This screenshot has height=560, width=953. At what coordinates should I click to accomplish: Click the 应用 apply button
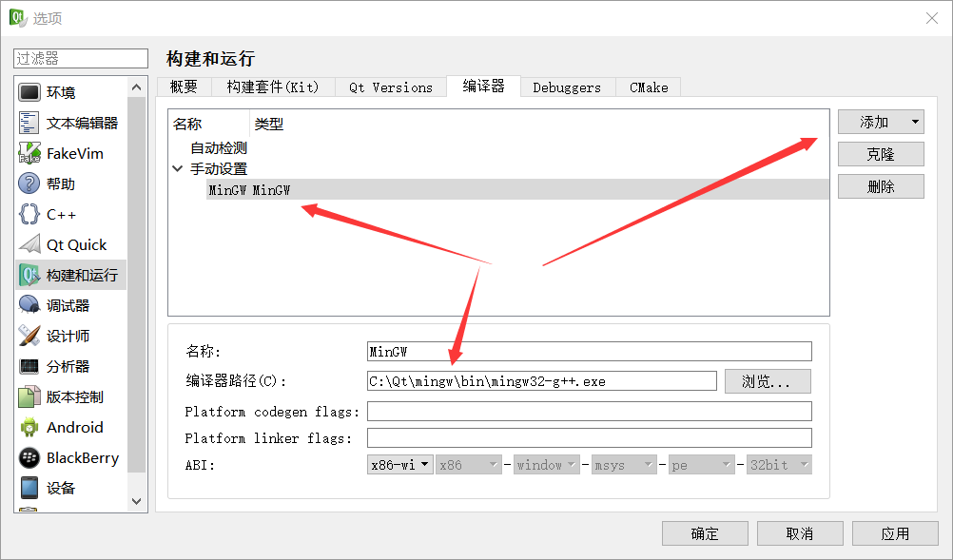coord(895,533)
